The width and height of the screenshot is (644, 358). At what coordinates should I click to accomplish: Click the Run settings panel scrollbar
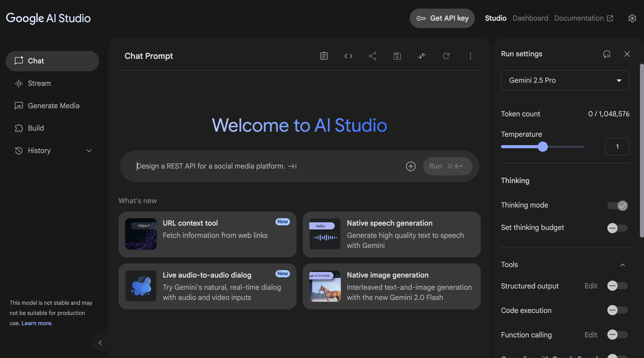point(642,150)
